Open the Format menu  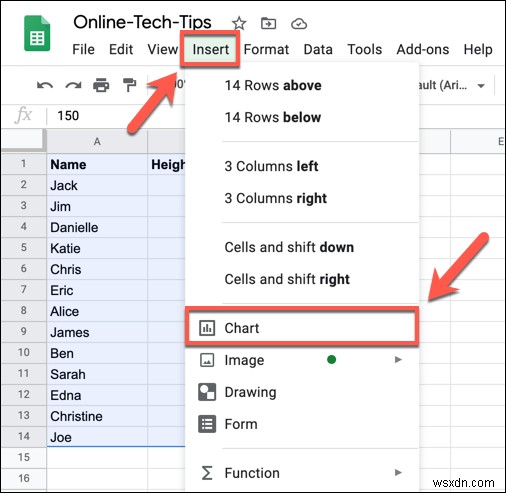(x=266, y=49)
